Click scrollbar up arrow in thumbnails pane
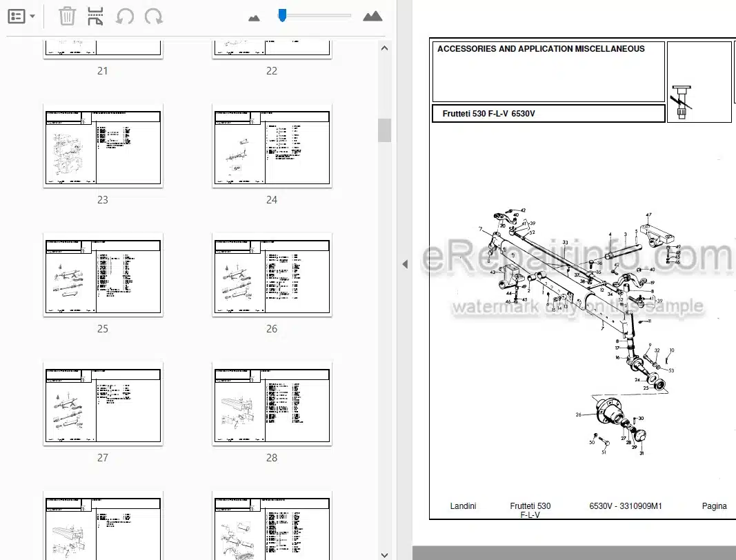This screenshot has height=560, width=736. 384,48
